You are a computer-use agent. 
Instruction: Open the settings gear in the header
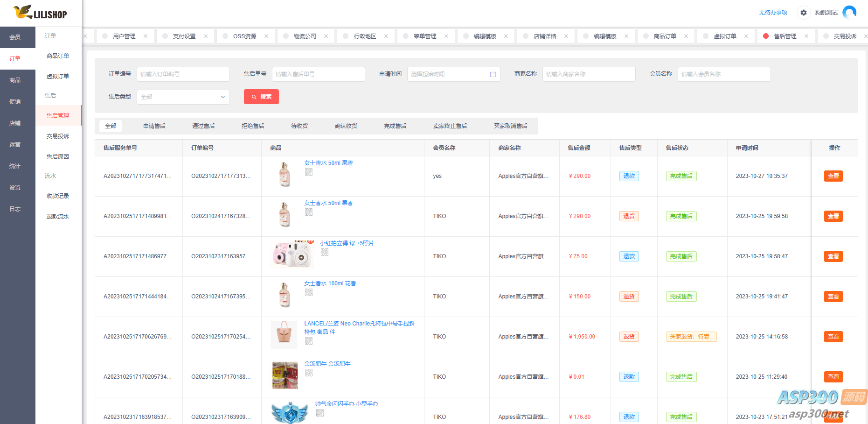(x=803, y=13)
